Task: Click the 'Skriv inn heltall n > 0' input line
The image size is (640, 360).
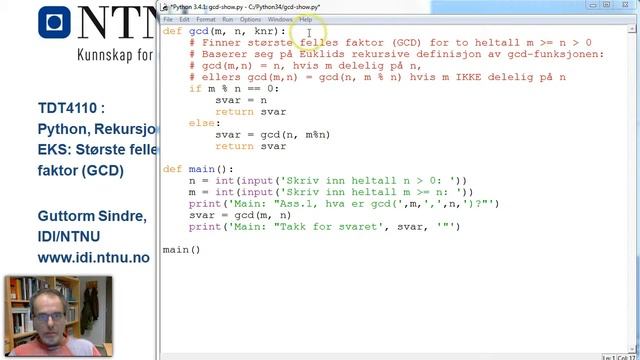Action: (327, 180)
